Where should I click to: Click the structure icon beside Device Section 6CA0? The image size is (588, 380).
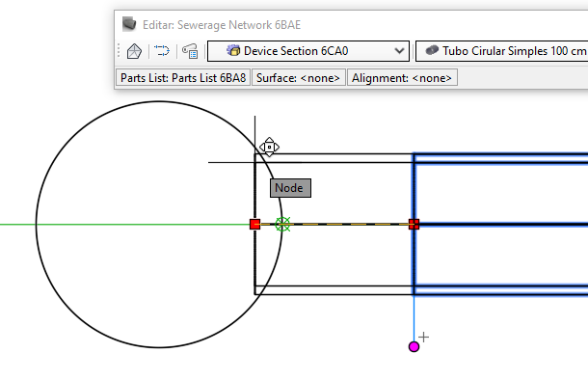[x=233, y=51]
